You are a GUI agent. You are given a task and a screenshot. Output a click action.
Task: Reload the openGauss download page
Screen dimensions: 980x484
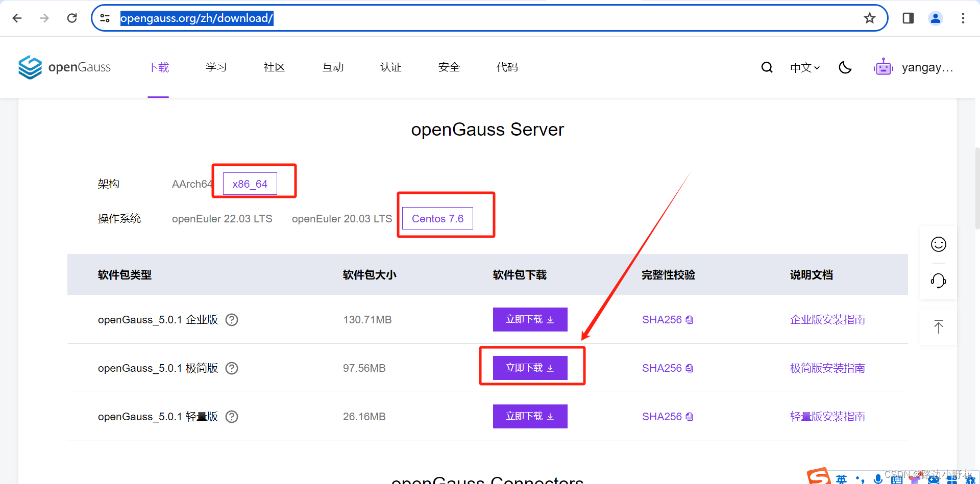(72, 18)
